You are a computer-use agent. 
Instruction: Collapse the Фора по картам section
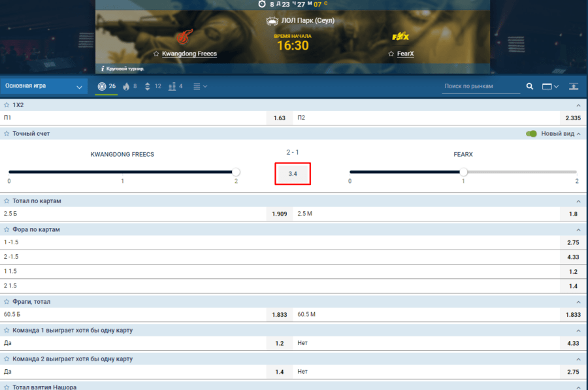[578, 230]
